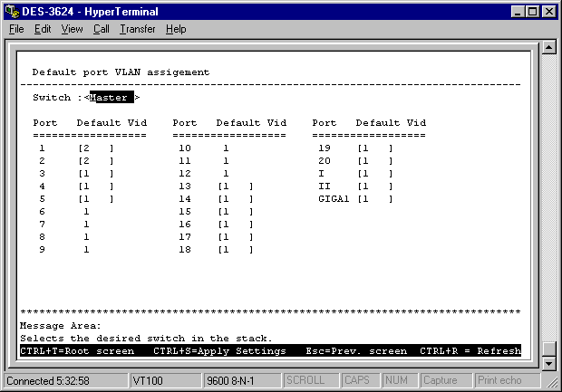Image resolution: width=562 pixels, height=392 pixels.
Task: Open the Transfer menu
Action: 138,29
